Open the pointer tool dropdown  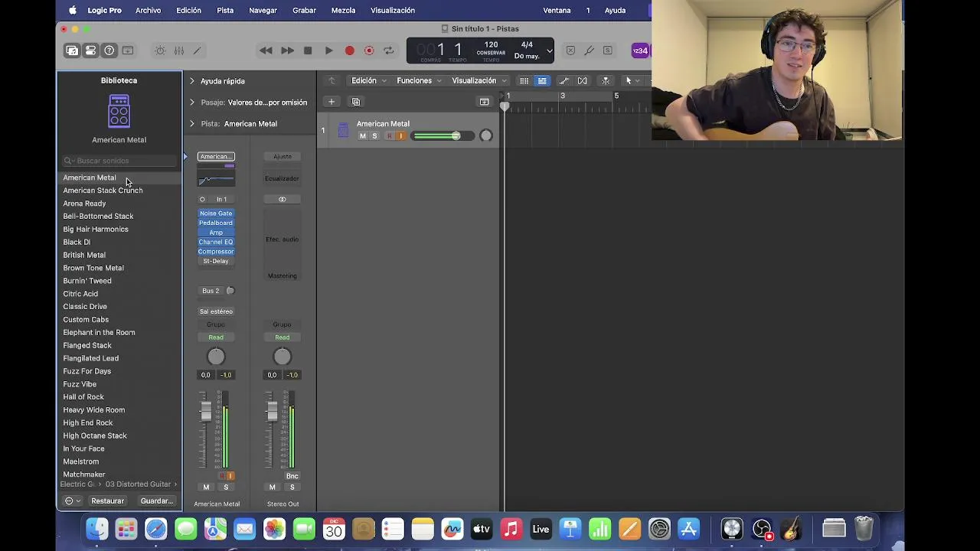631,80
